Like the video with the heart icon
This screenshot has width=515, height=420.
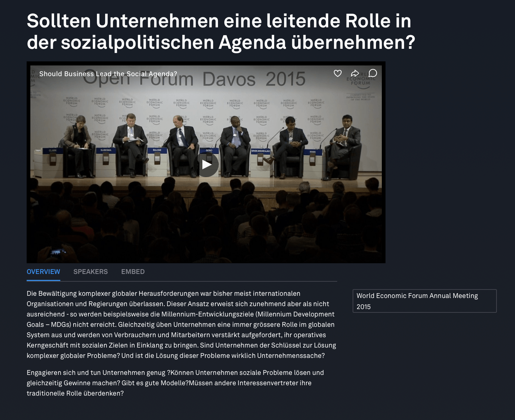coord(337,73)
